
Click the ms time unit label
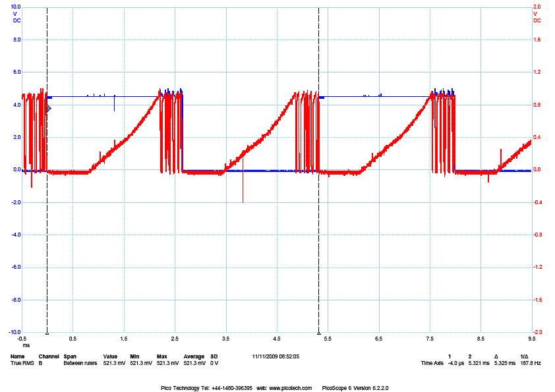coord(26,345)
